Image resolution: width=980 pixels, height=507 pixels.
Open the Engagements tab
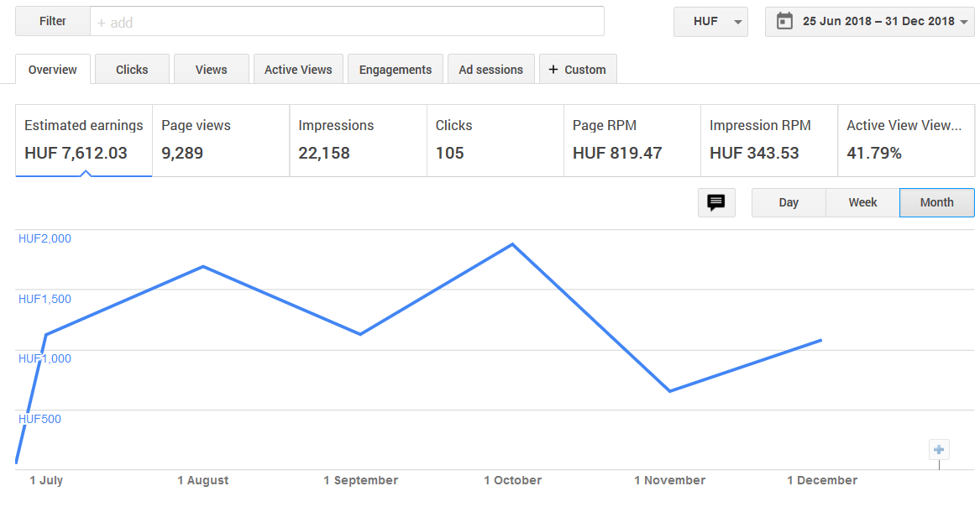click(395, 70)
